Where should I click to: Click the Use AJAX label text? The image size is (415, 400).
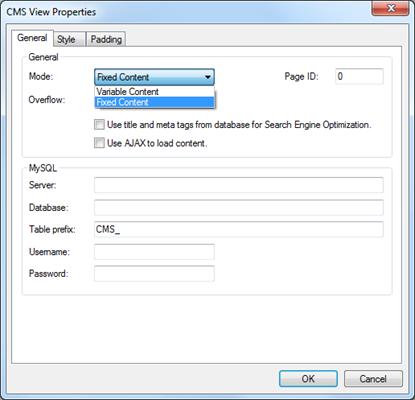pyautogui.click(x=157, y=143)
